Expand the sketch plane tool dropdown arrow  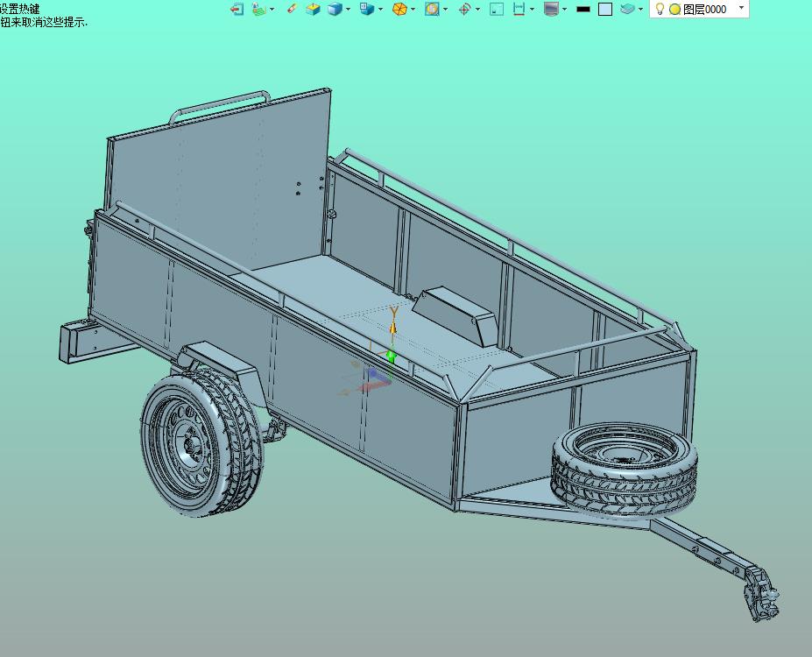pyautogui.click(x=272, y=9)
